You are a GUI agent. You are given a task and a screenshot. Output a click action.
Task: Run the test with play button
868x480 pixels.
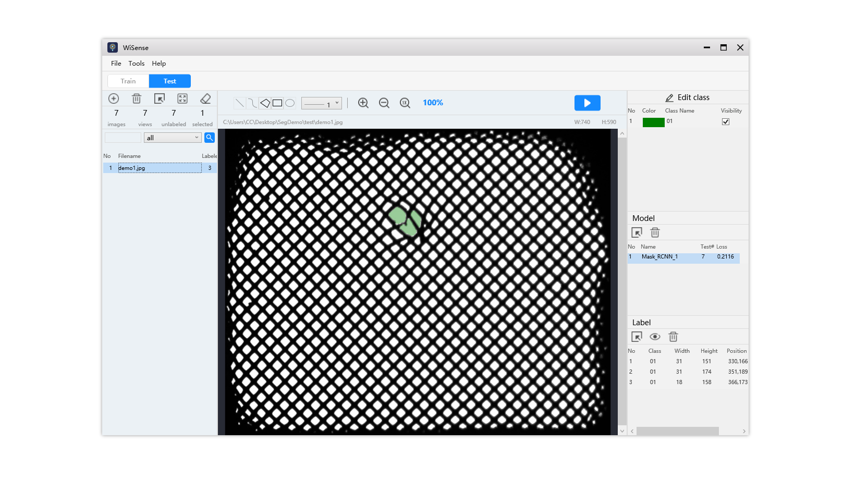pos(587,103)
